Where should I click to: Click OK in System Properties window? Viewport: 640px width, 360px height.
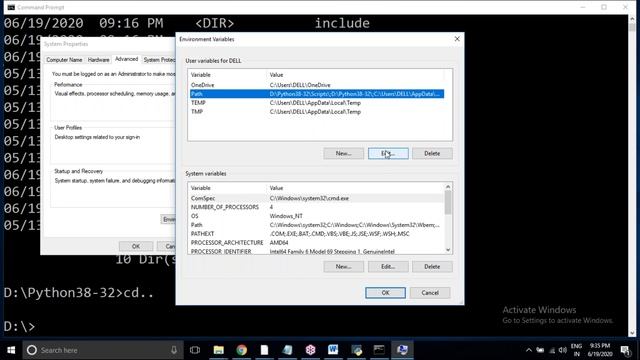coord(136,246)
